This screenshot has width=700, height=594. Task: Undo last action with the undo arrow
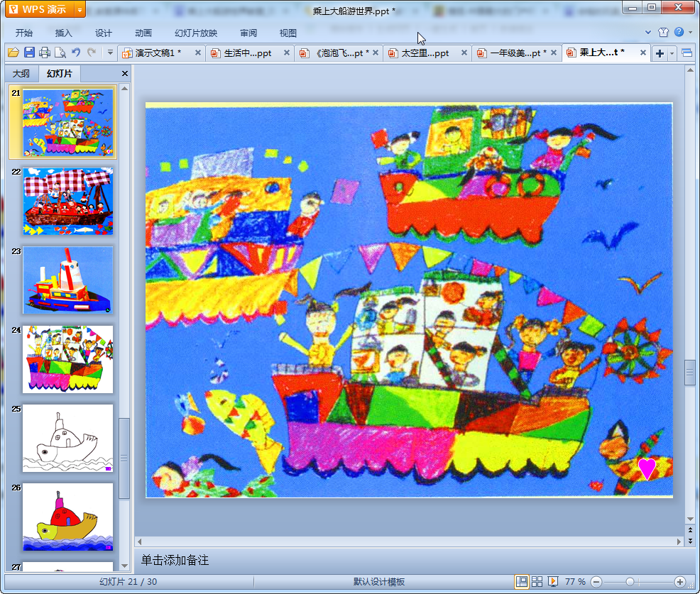76,53
